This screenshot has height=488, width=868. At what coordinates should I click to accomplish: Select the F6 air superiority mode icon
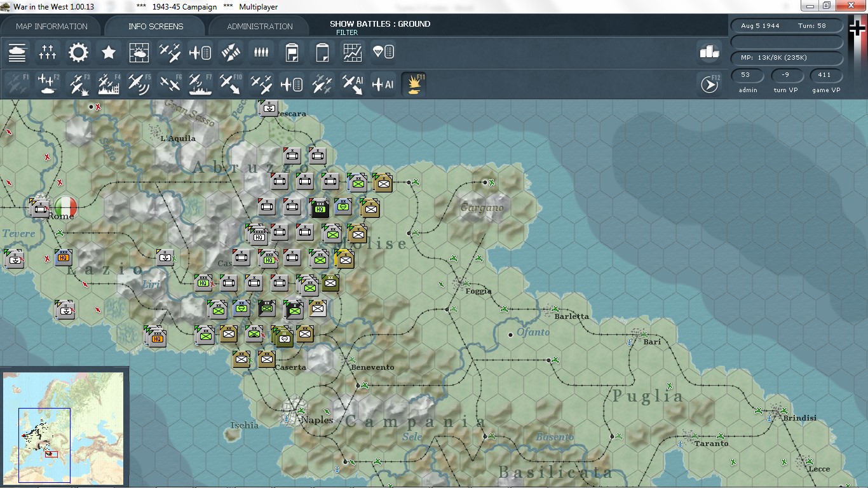pos(170,84)
